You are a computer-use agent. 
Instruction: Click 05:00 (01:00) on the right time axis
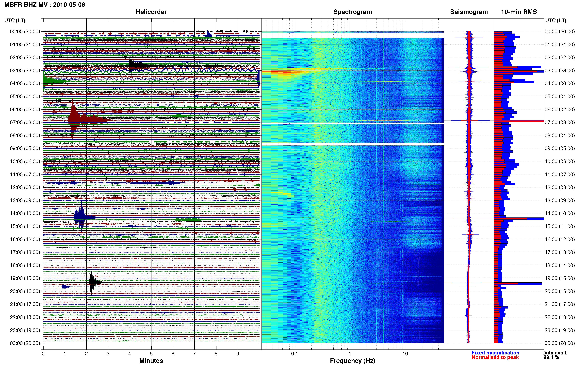(560, 96)
